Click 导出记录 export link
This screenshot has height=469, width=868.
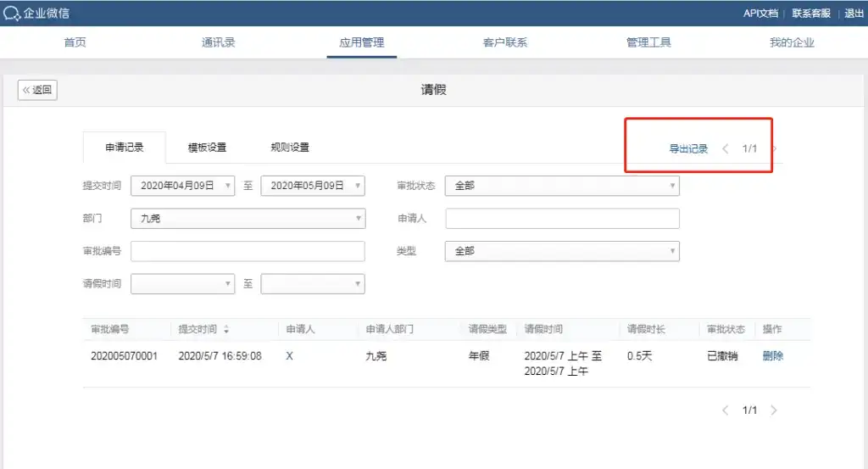click(x=688, y=149)
